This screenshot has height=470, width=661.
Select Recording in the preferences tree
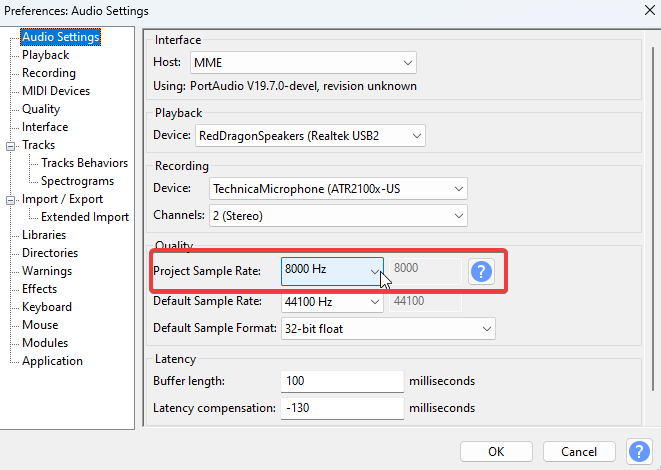(x=49, y=73)
